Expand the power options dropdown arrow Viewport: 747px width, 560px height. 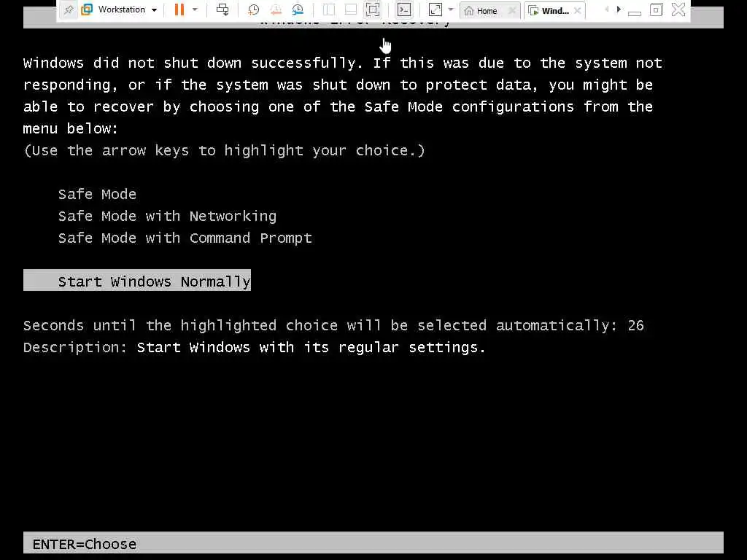[194, 9]
